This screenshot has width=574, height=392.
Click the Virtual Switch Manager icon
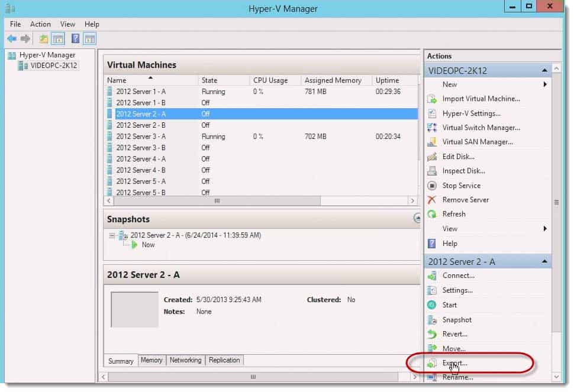432,128
